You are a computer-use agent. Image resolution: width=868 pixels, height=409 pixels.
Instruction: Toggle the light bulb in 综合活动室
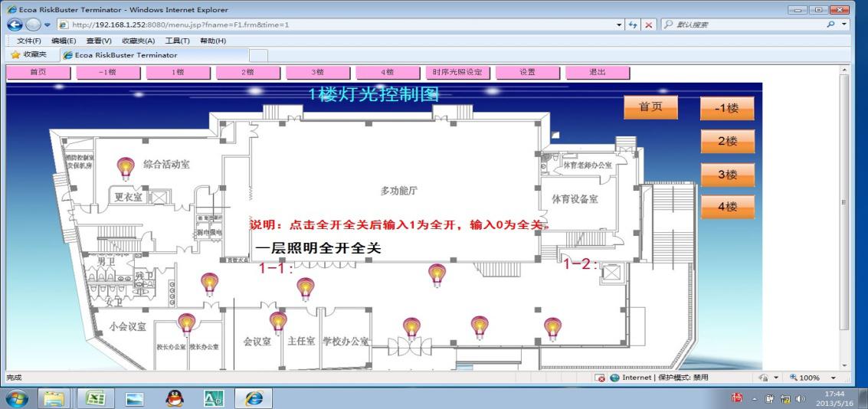click(125, 166)
